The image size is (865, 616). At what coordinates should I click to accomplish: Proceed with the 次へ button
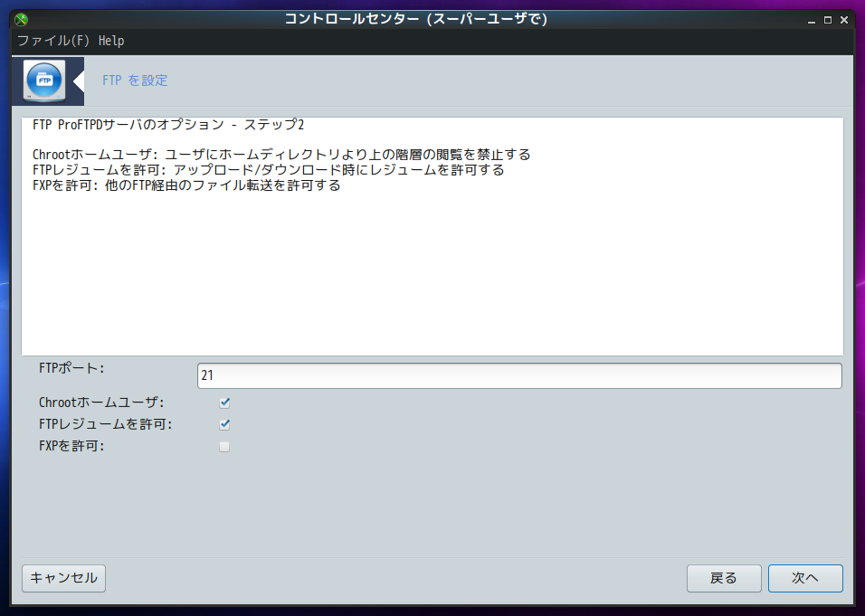pos(805,578)
